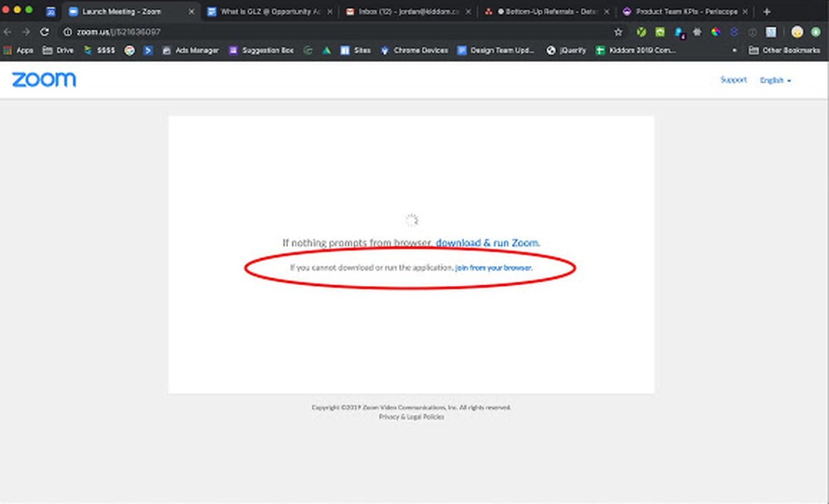Click the forward navigation arrow
The width and height of the screenshot is (829, 504).
(25, 31)
